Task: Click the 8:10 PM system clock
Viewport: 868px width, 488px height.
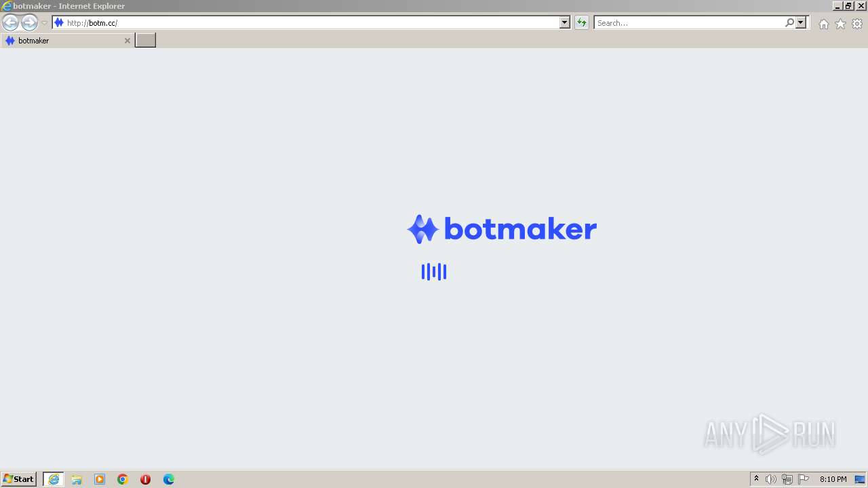Action: click(833, 479)
